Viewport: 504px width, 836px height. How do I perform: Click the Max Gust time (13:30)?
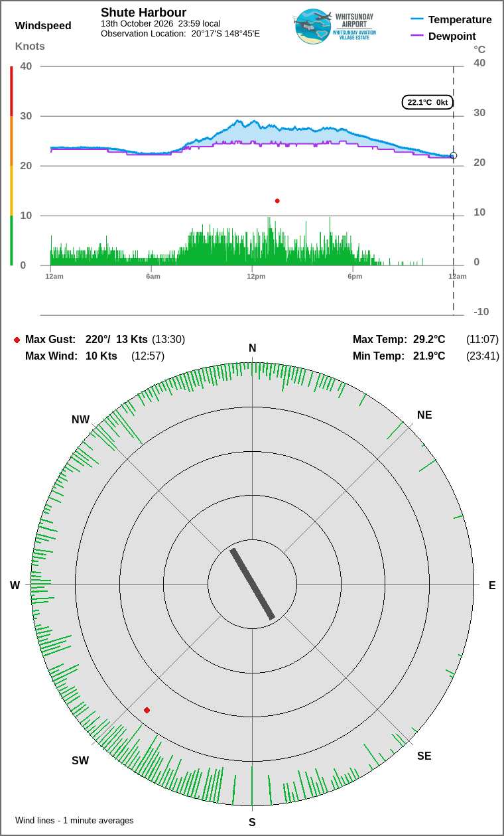(x=168, y=340)
